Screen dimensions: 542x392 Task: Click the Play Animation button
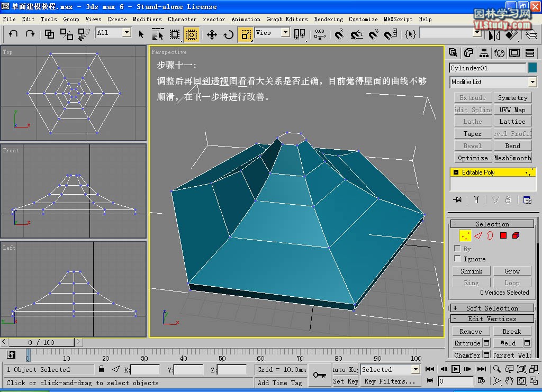(456, 369)
